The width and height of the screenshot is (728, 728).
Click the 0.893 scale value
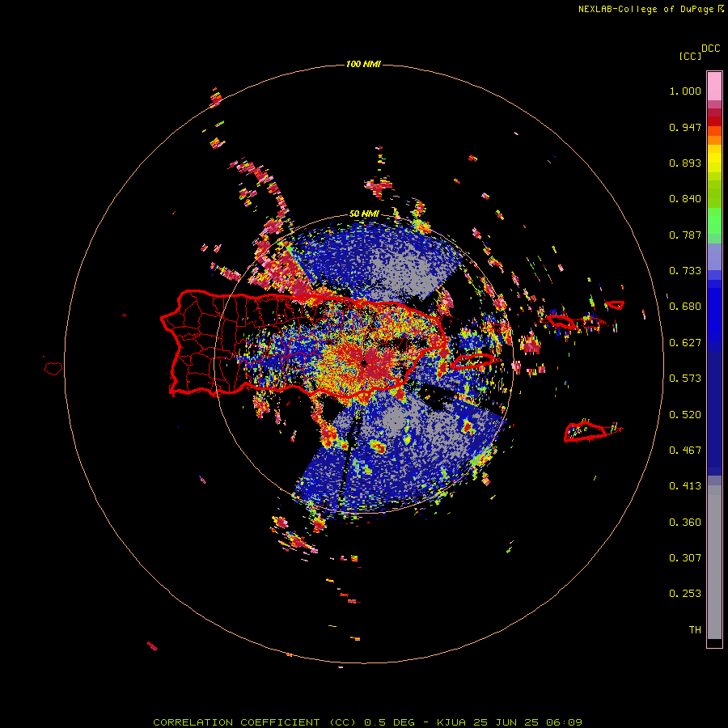click(x=685, y=163)
